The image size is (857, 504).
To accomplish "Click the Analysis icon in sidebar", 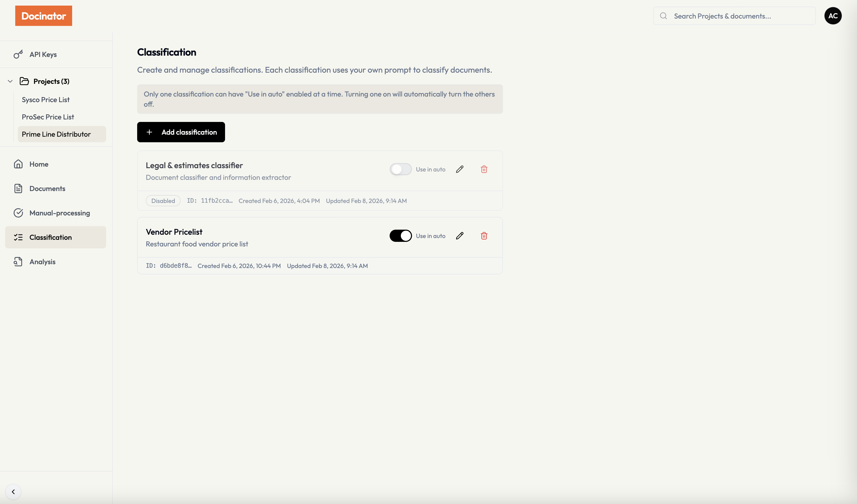I will (18, 261).
